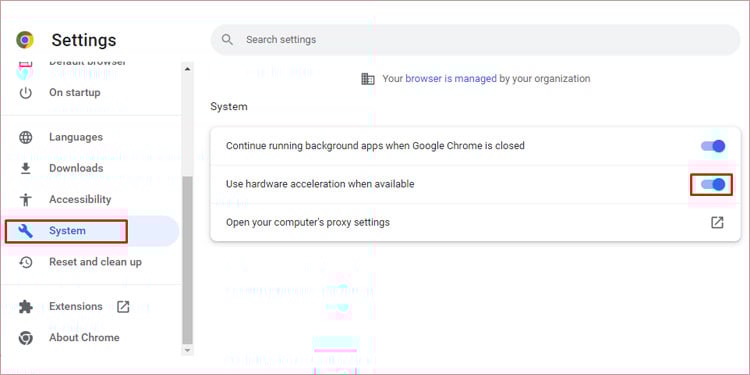Screen dimensions: 750x375
Task: Click the sidebar scroll up arrow
Action: click(188, 69)
